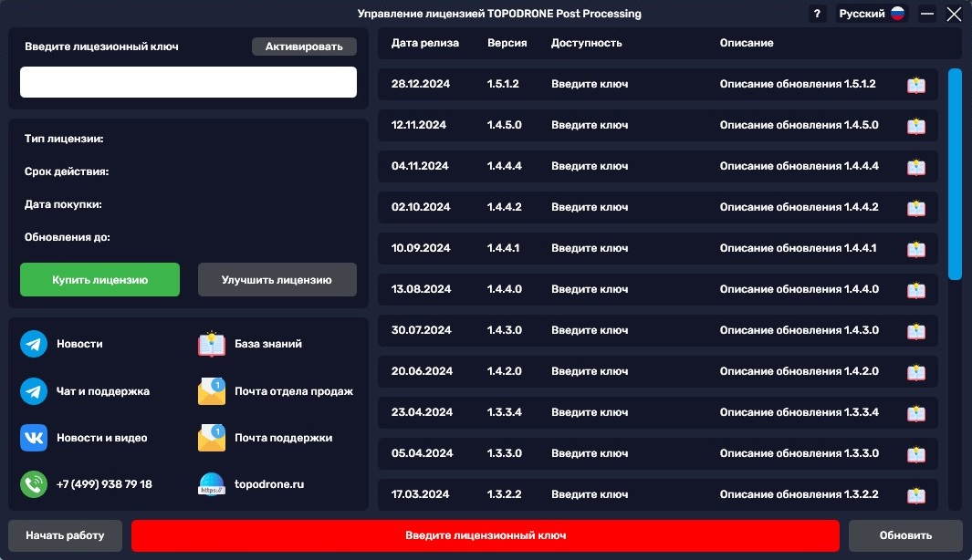Click the Активировать button
This screenshot has height=560, width=972.
304,47
